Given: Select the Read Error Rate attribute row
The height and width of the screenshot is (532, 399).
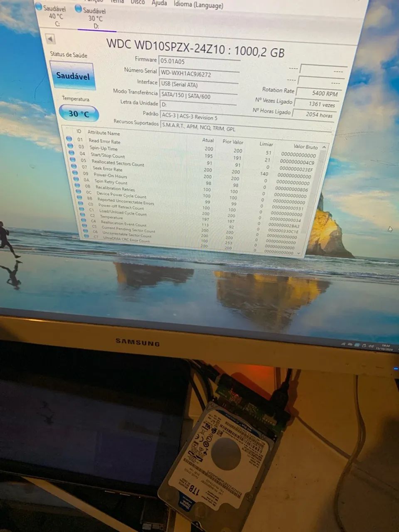Looking at the screenshot, I should (x=192, y=146).
